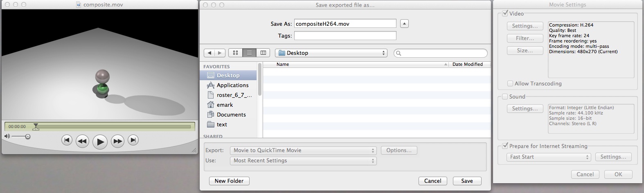This screenshot has width=644, height=193.
Task: Click the playhead marker on player timeline
Action: click(x=36, y=127)
